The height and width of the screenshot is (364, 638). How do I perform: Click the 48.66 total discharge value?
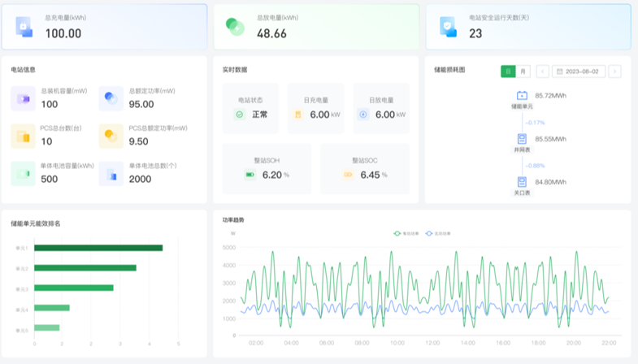271,33
